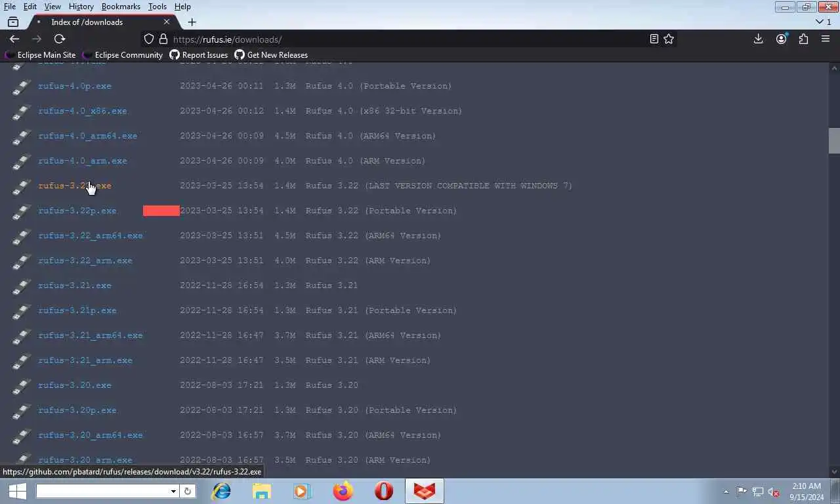Click the USB icon beside rufus-3.21.exe
840x504 pixels.
click(22, 287)
